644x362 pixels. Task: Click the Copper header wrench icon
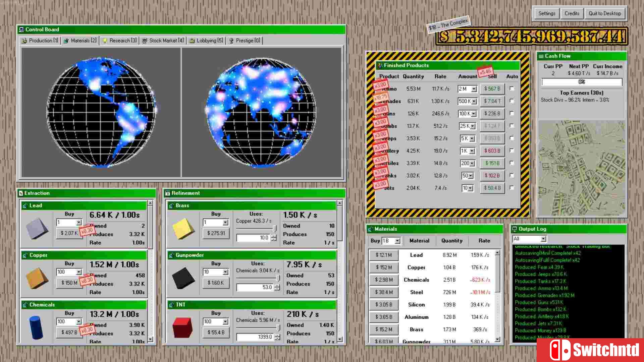click(x=25, y=255)
